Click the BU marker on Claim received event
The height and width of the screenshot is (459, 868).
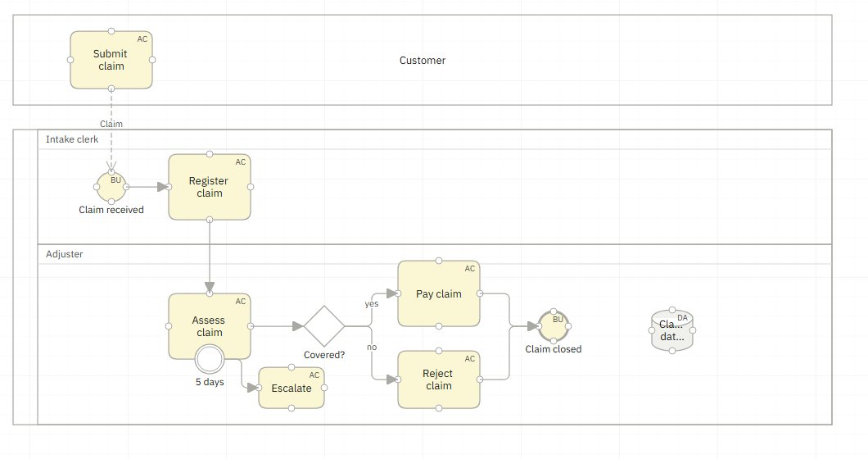pyautogui.click(x=115, y=180)
